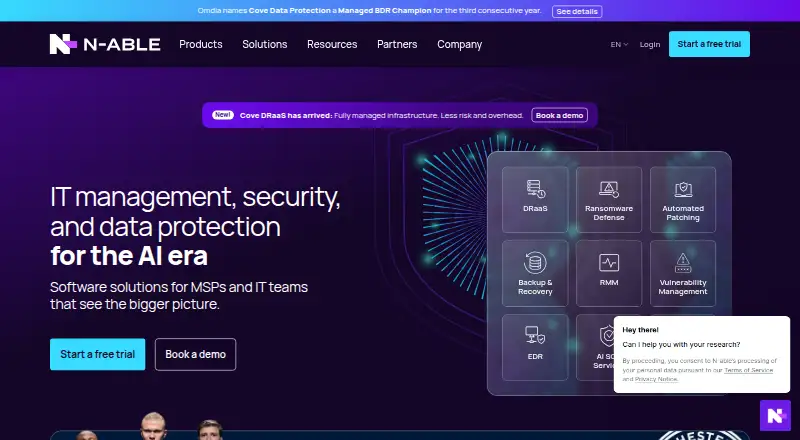Click the 'for the AI era' headline text
800x440 pixels.
click(x=129, y=256)
